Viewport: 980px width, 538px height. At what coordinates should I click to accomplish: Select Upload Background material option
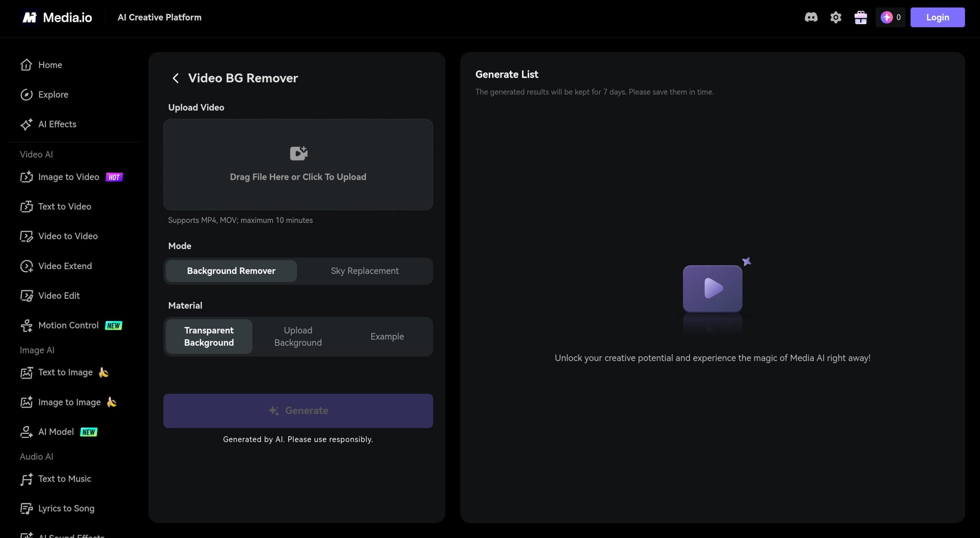point(298,337)
